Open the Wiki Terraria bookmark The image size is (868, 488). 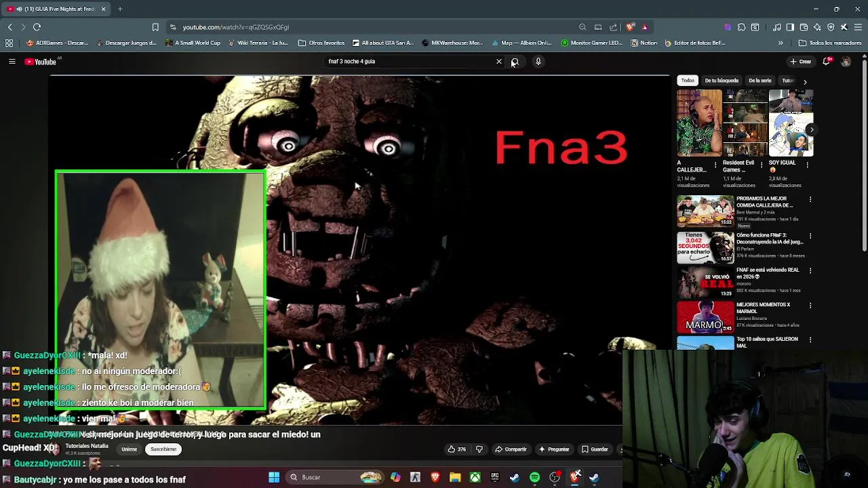(258, 43)
